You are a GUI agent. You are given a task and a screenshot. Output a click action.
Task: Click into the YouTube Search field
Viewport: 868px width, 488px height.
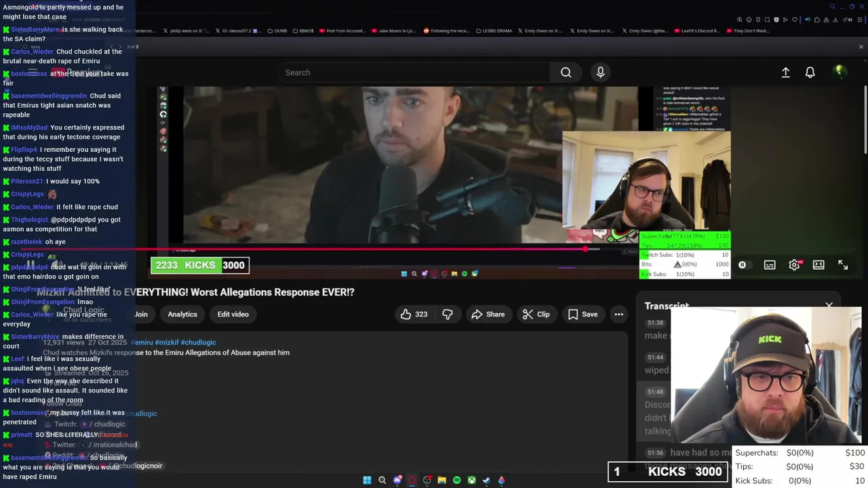click(414, 73)
